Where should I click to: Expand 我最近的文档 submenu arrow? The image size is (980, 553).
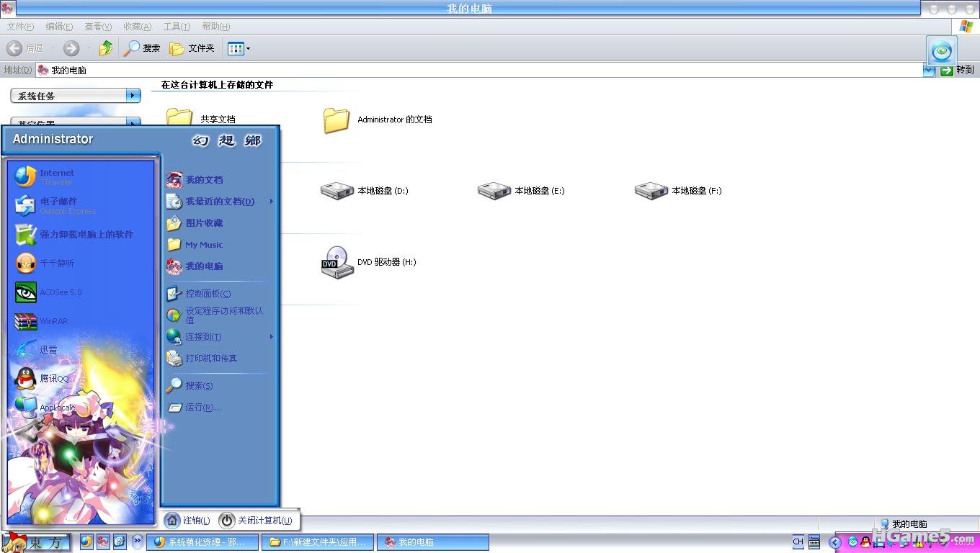point(272,202)
